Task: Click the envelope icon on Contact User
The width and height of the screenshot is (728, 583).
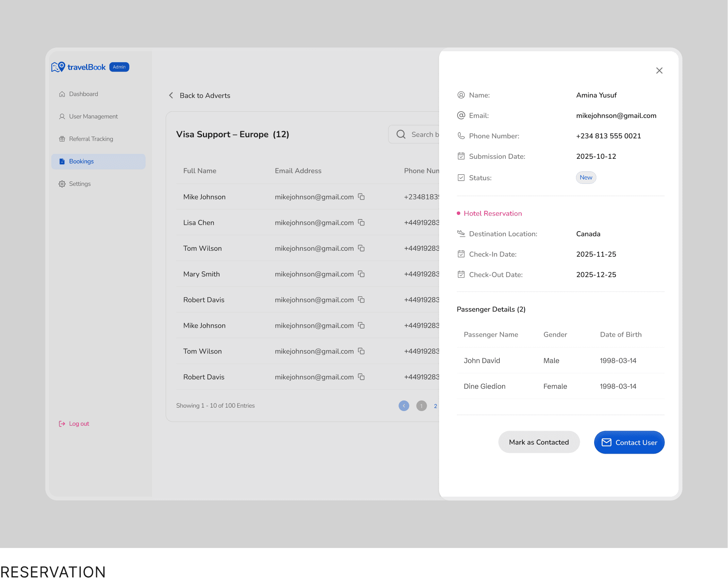Action: 606,442
